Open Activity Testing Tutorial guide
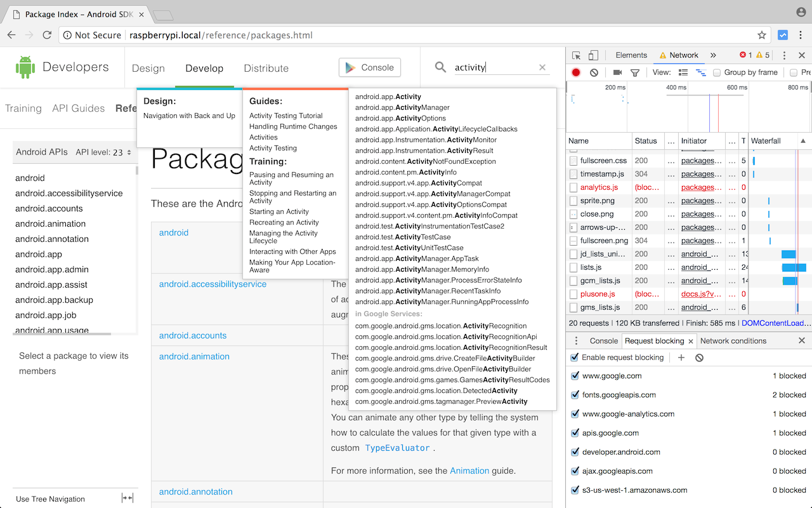 coord(286,116)
